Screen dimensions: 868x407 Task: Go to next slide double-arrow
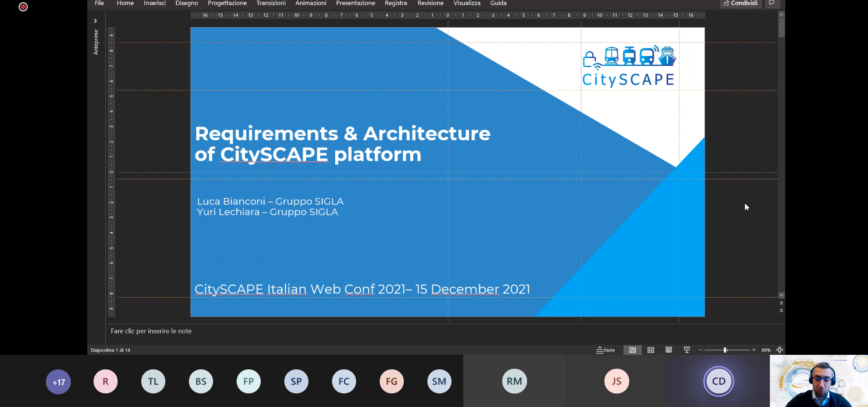[x=781, y=311]
